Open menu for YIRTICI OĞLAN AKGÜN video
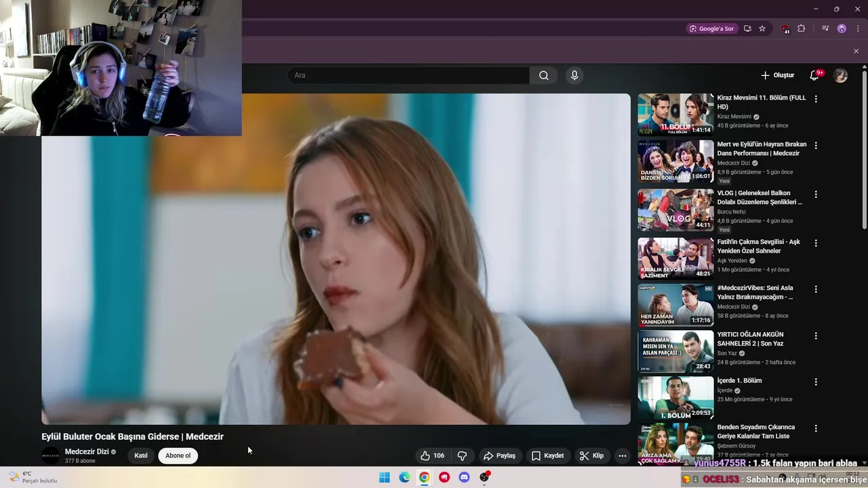Image resolution: width=868 pixels, height=488 pixels. [816, 336]
